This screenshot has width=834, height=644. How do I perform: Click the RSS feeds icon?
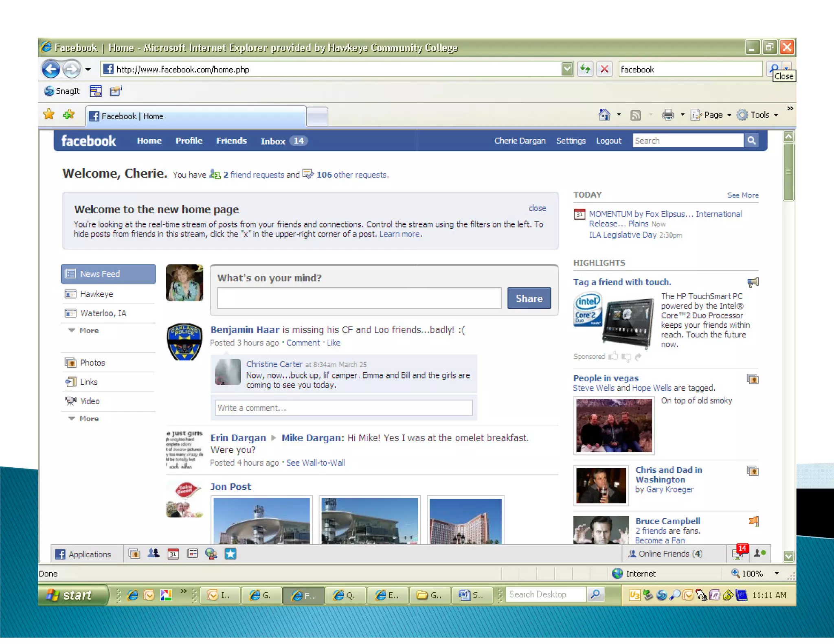[635, 115]
